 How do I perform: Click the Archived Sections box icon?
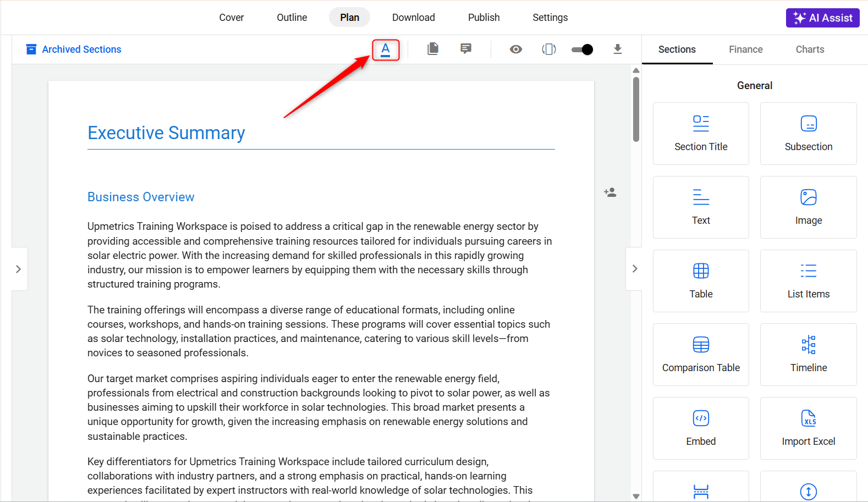(x=31, y=49)
